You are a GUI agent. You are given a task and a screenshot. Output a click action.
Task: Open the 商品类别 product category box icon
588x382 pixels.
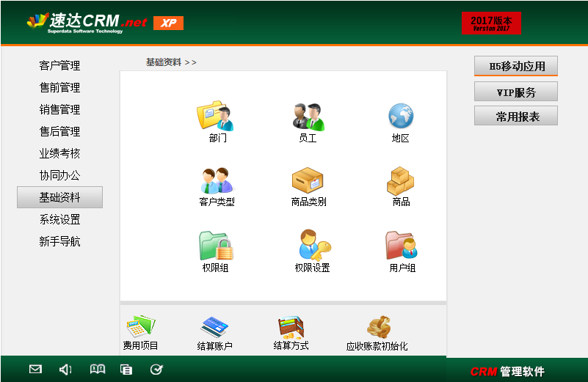[308, 180]
